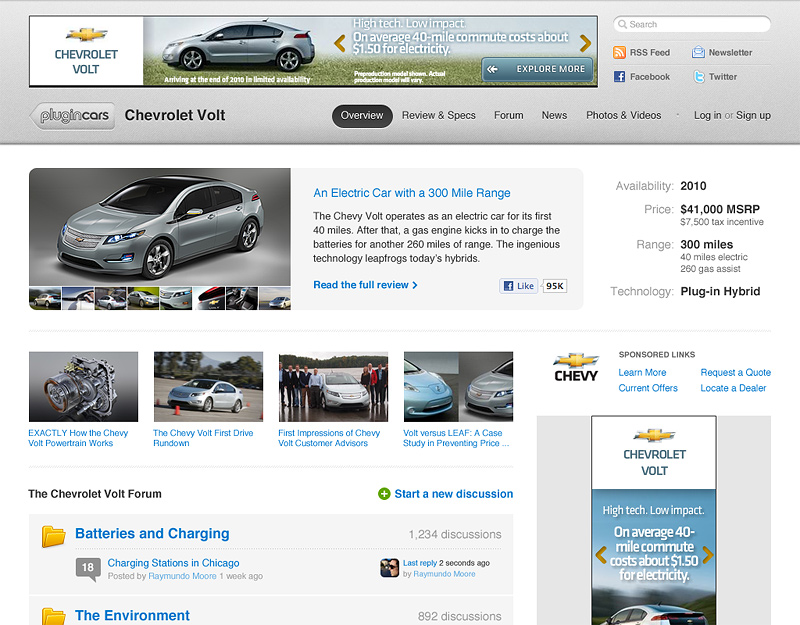Open Batteries and Charging forum category

click(x=152, y=533)
